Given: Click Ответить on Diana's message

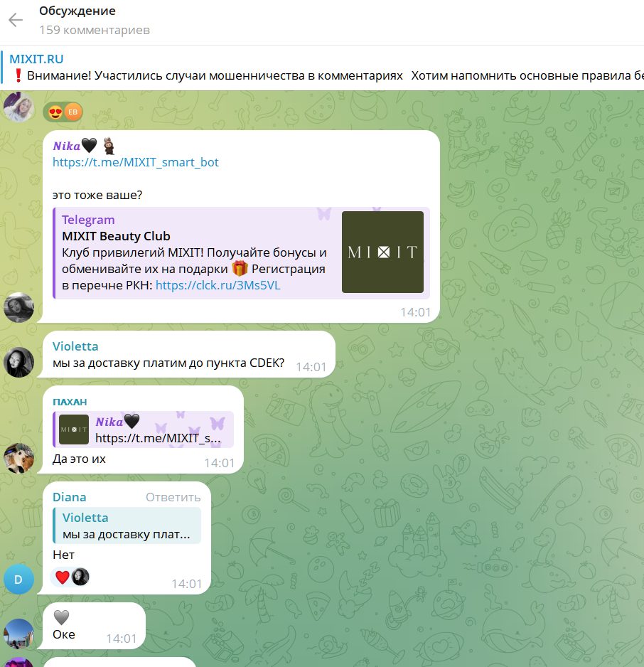Looking at the screenshot, I should click(173, 497).
